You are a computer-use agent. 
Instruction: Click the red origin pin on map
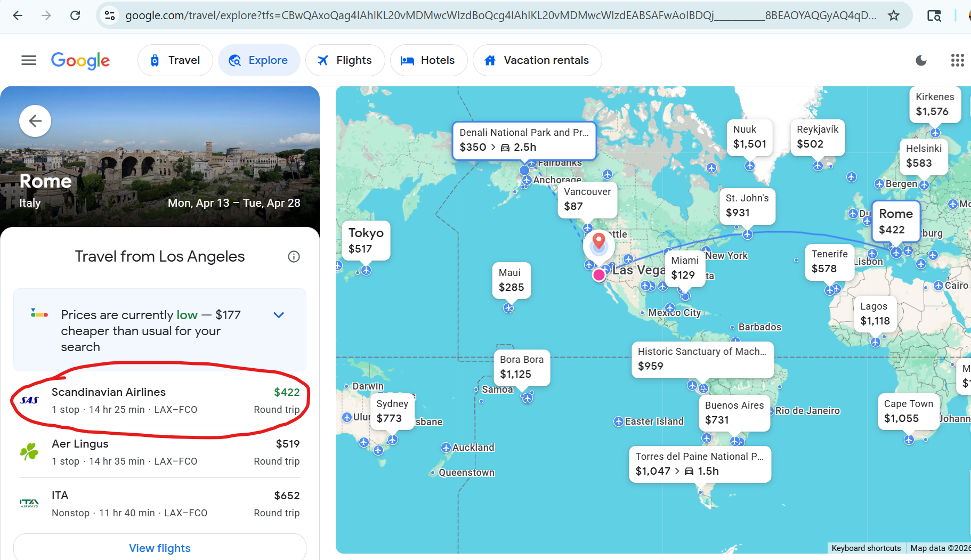tap(598, 241)
